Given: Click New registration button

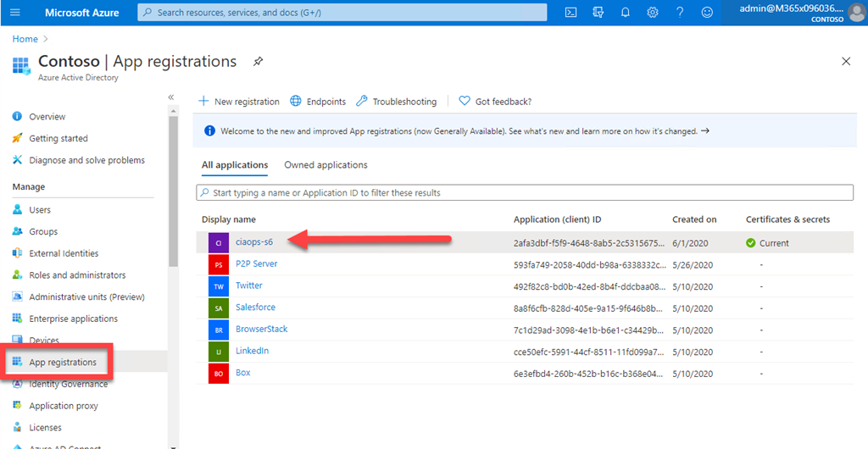Looking at the screenshot, I should pyautogui.click(x=239, y=102).
